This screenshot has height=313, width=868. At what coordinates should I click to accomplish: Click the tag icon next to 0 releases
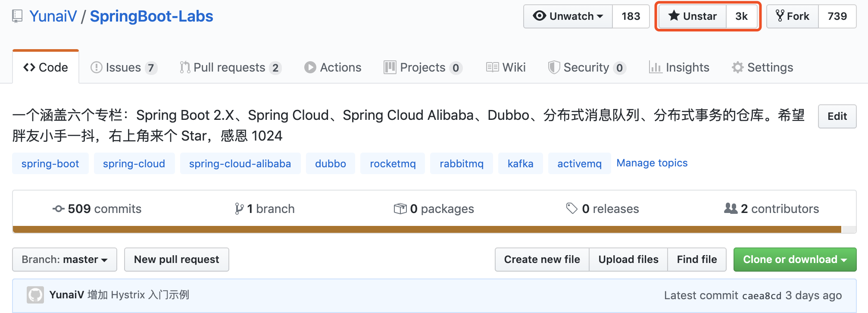pos(572,209)
